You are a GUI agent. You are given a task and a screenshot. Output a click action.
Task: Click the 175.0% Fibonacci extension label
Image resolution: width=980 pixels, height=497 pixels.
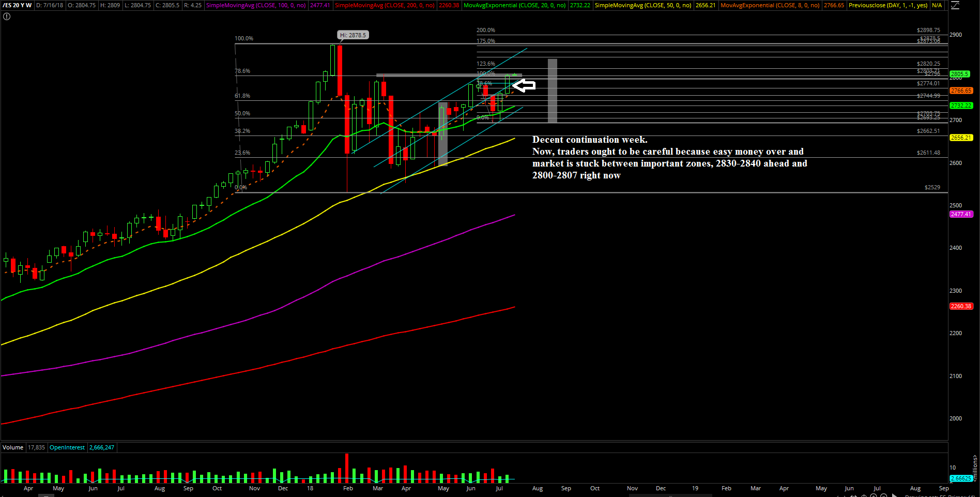486,41
